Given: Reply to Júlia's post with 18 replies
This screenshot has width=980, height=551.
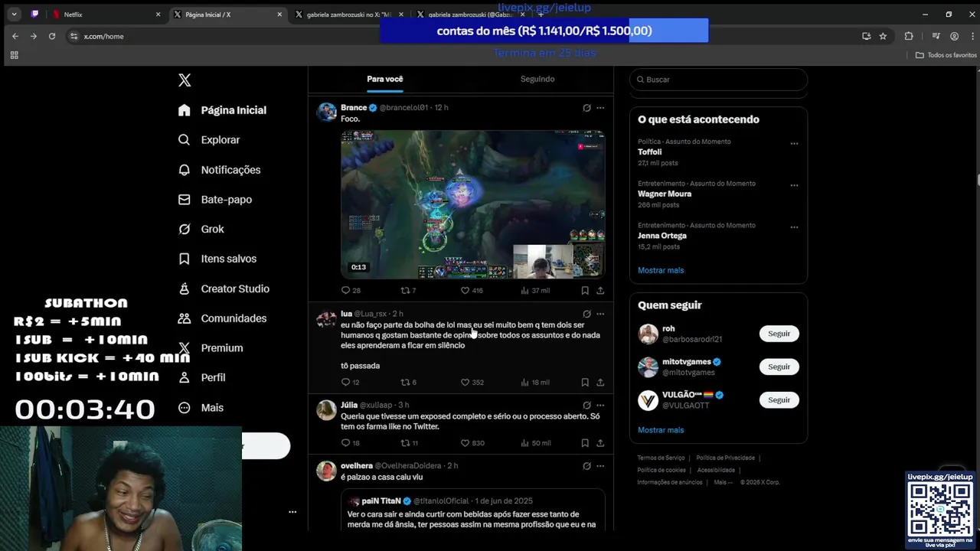Looking at the screenshot, I should (351, 443).
